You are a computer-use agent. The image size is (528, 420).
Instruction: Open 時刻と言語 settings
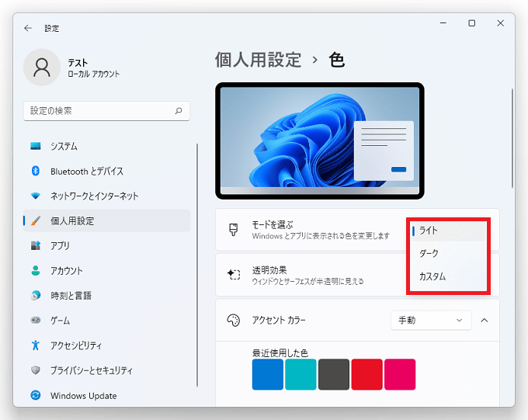click(106, 295)
